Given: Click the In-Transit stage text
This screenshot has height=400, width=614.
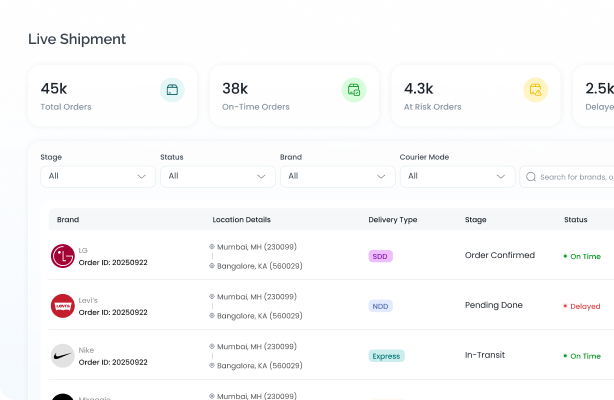Looking at the screenshot, I should (485, 355).
